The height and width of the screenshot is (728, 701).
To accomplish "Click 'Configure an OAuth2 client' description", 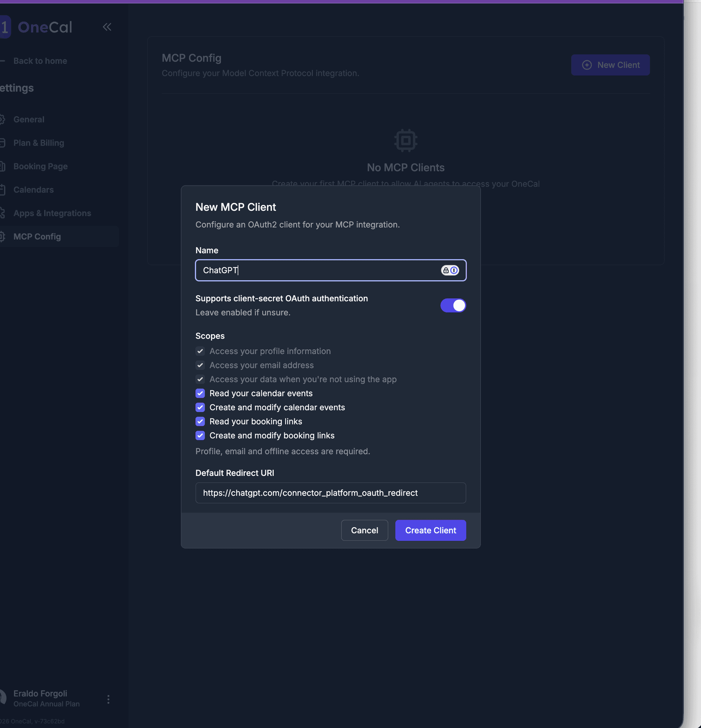I will click(297, 225).
